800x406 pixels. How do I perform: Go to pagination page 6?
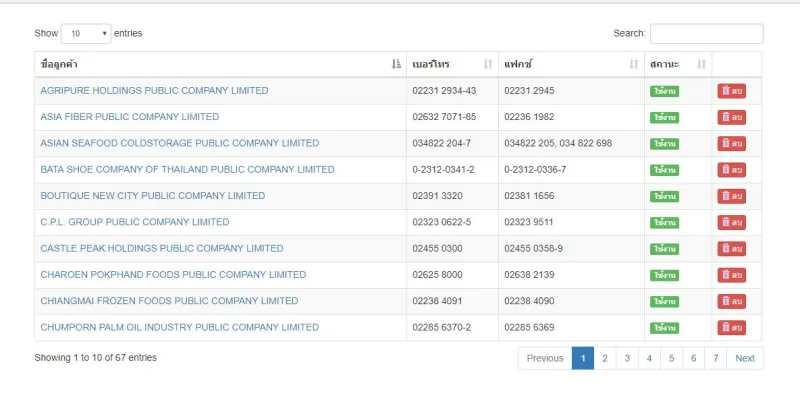[x=693, y=358]
